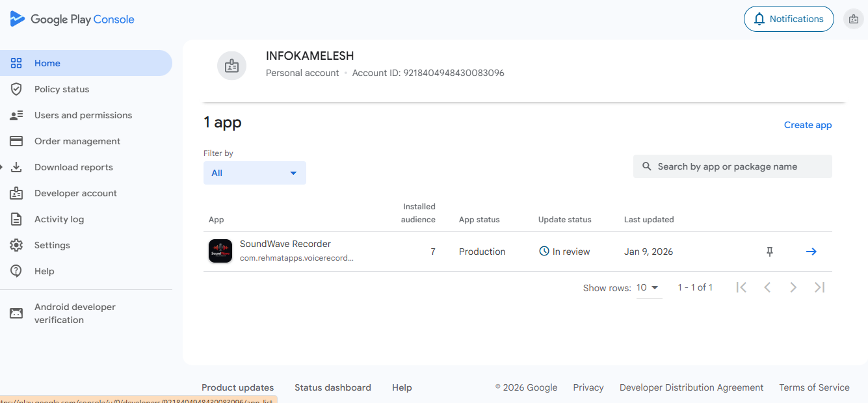Click the Notifications button
This screenshot has height=403, width=868.
pos(789,19)
